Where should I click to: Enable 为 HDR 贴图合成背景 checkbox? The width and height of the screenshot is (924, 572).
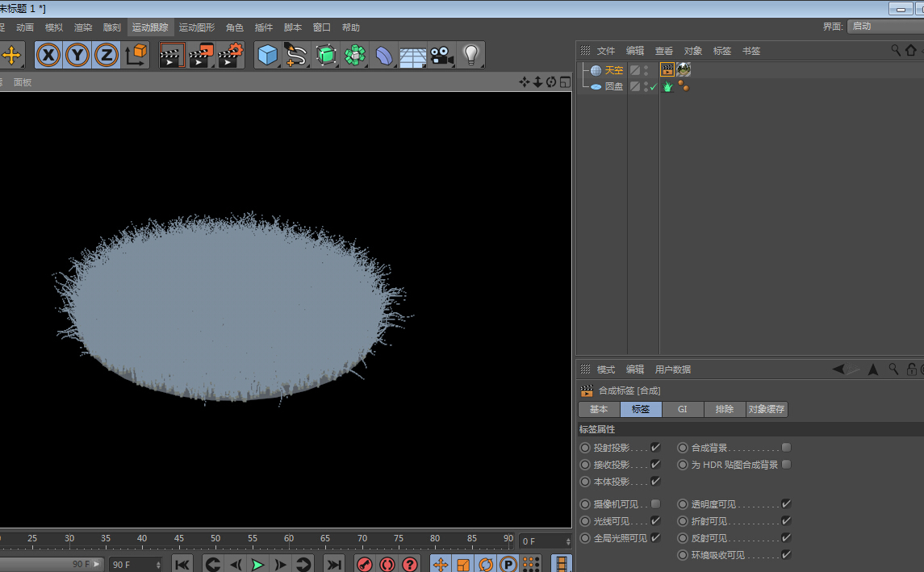(786, 464)
